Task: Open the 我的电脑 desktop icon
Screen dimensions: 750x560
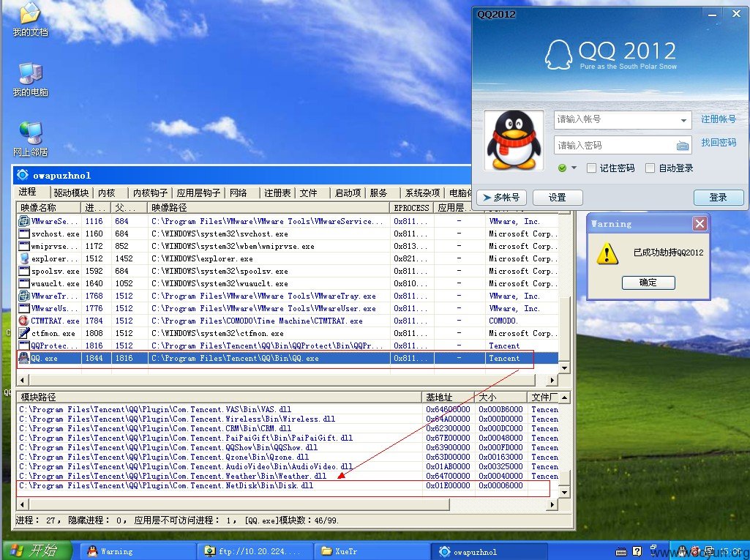Action: click(30, 79)
